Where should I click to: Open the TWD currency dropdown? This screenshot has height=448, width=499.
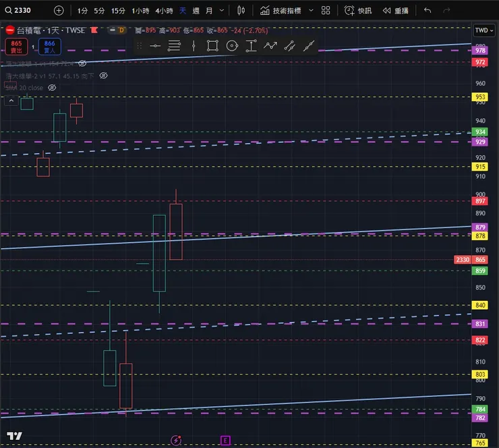483,30
